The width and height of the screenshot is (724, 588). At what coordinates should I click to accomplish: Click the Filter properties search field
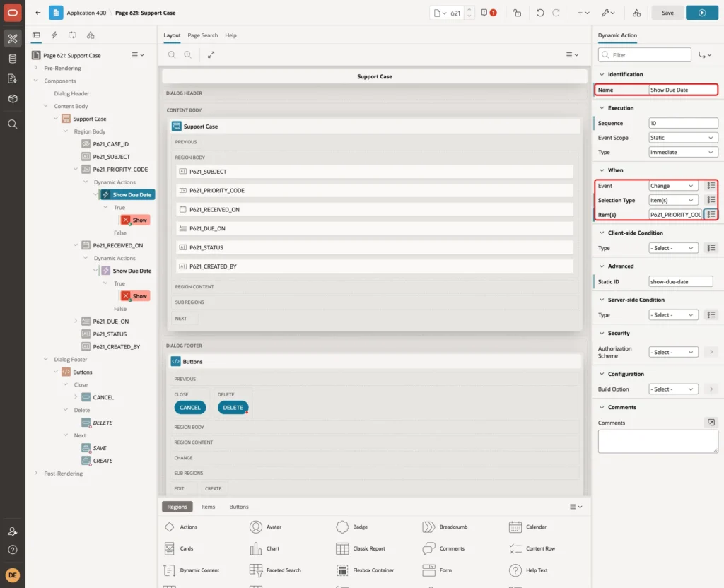coord(645,55)
